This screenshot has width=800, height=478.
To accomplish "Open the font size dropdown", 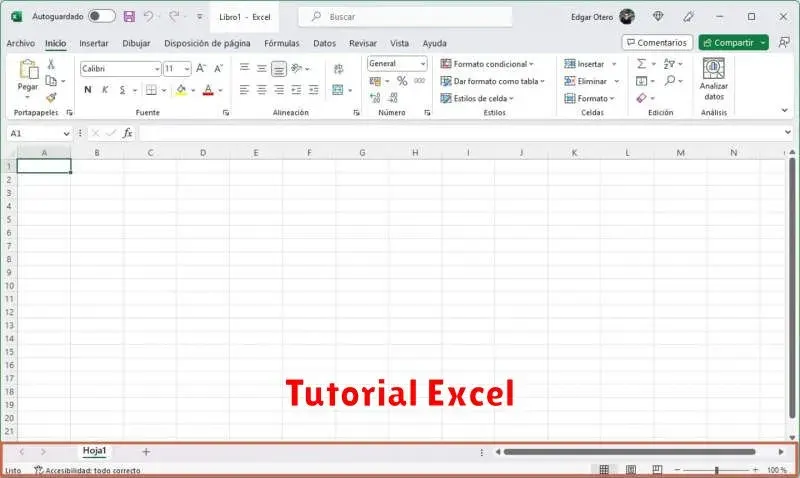I will click(187, 69).
